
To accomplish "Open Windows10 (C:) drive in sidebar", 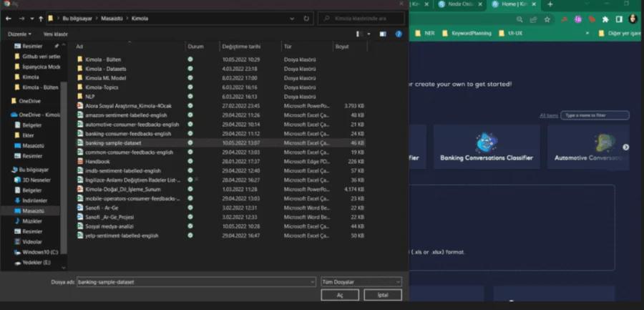I will 40,251.
